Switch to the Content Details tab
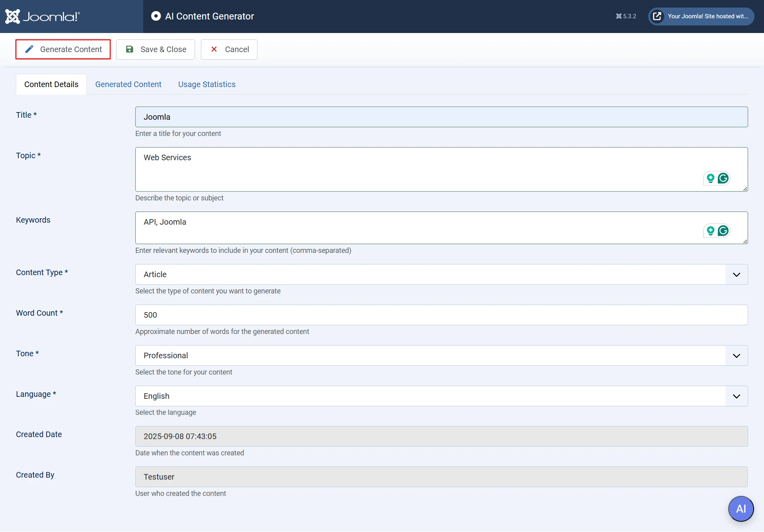Viewport: 764px width, 532px height. (51, 84)
